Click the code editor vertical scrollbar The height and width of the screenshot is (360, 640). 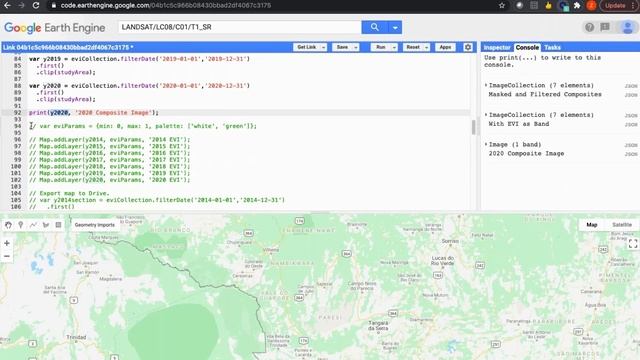click(x=473, y=127)
